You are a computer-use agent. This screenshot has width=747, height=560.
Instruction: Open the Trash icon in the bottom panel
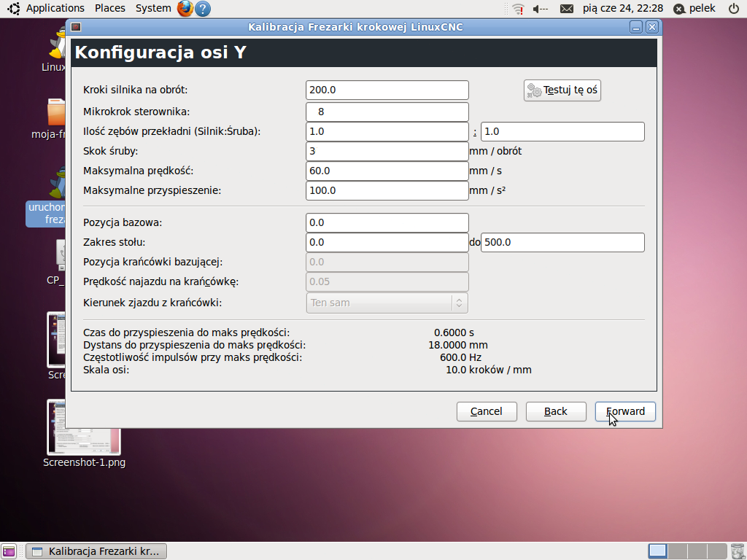click(737, 551)
